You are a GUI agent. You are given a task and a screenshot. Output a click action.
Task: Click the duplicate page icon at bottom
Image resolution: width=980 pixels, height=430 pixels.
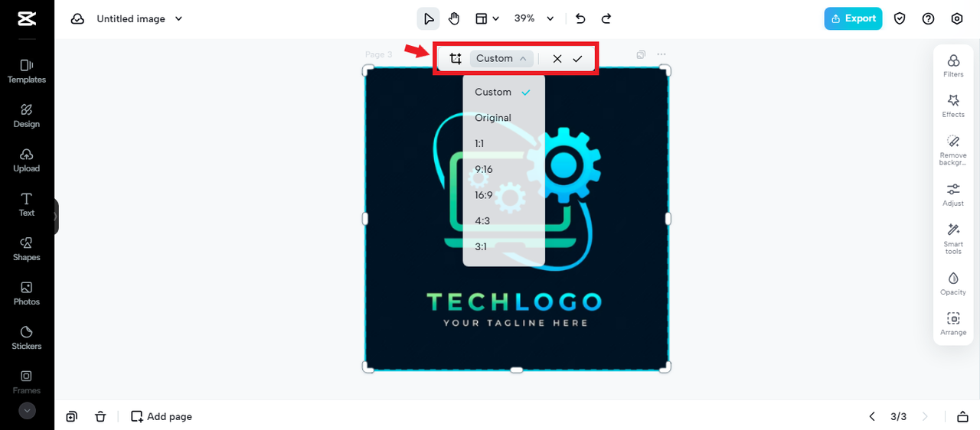71,416
